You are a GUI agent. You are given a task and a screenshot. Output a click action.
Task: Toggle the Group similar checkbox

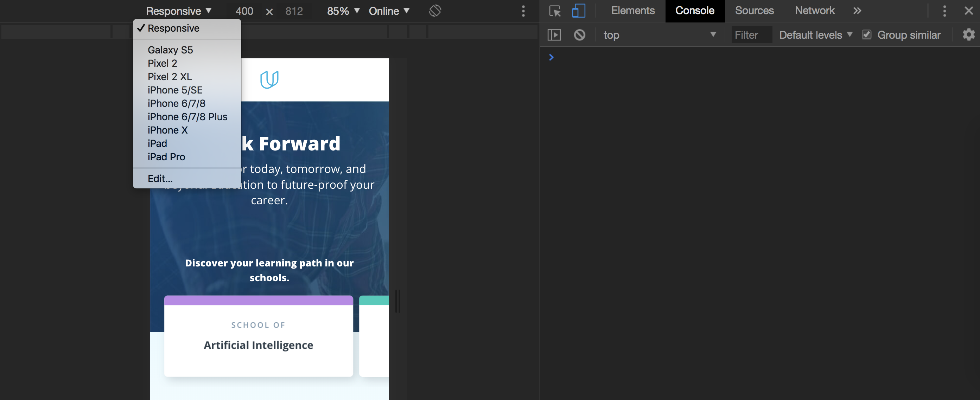[x=867, y=35]
